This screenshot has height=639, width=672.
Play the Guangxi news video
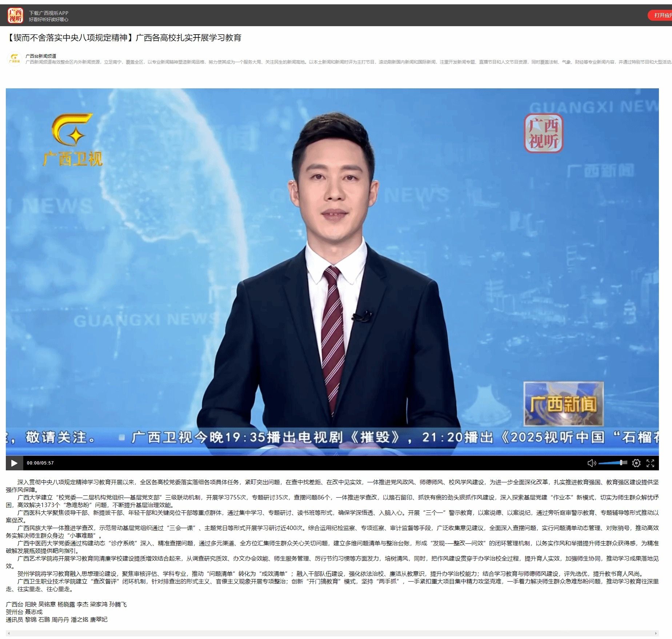point(14,463)
